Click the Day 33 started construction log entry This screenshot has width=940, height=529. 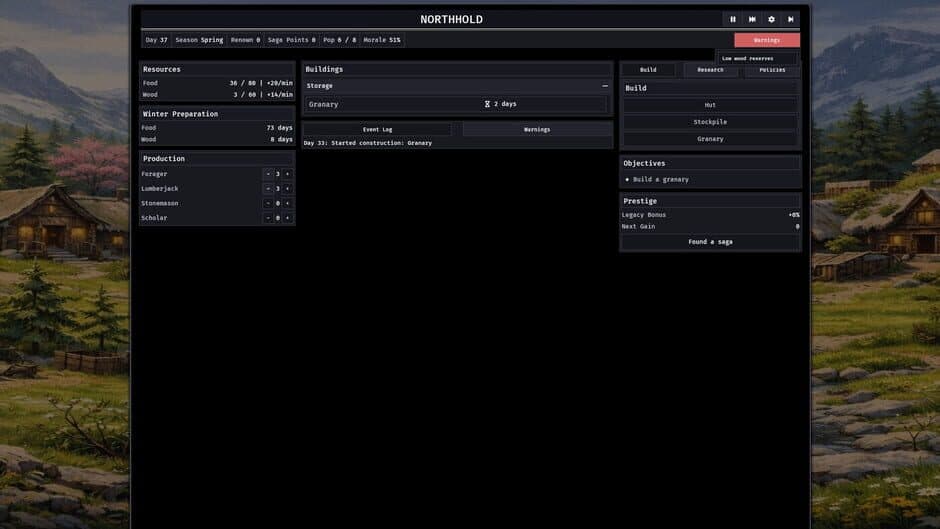pos(367,143)
